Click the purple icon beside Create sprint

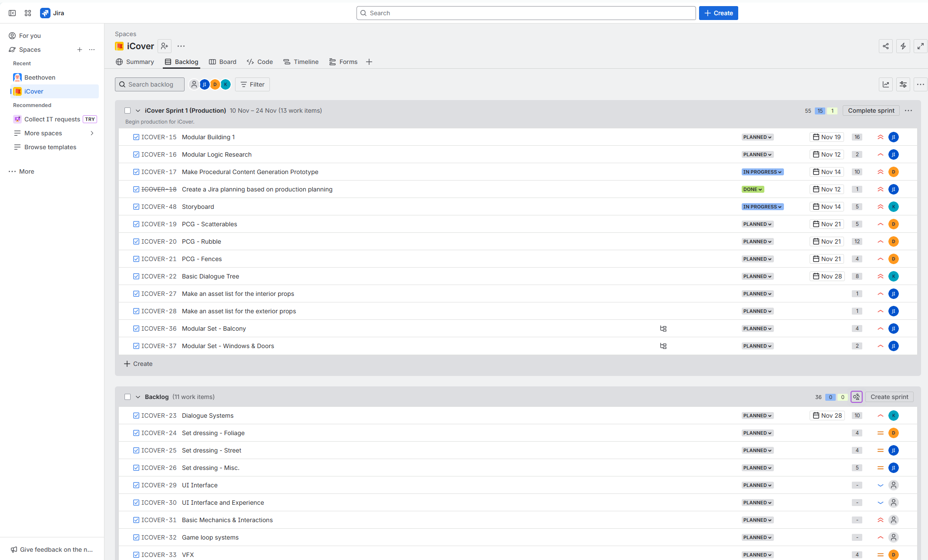point(857,397)
